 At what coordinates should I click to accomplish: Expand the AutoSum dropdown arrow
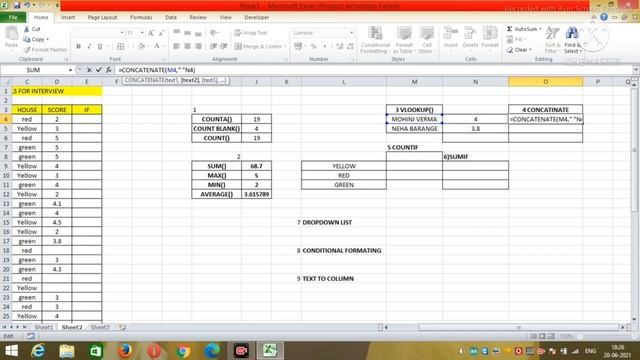(x=540, y=29)
